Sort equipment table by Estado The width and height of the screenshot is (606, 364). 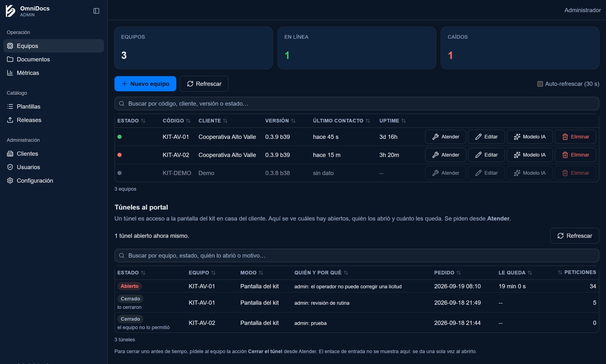pyautogui.click(x=131, y=121)
